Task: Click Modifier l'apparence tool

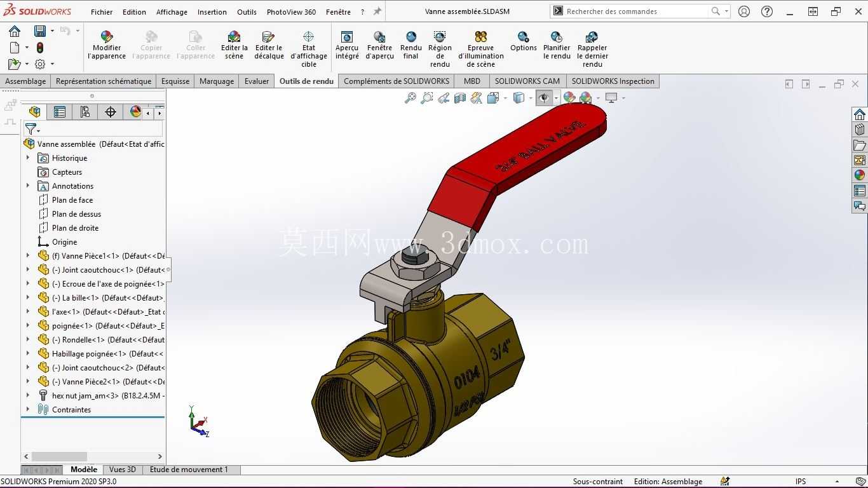Action: point(107,46)
